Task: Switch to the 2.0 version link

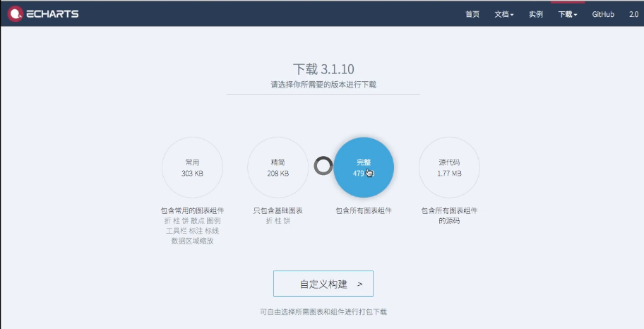Action: point(633,14)
